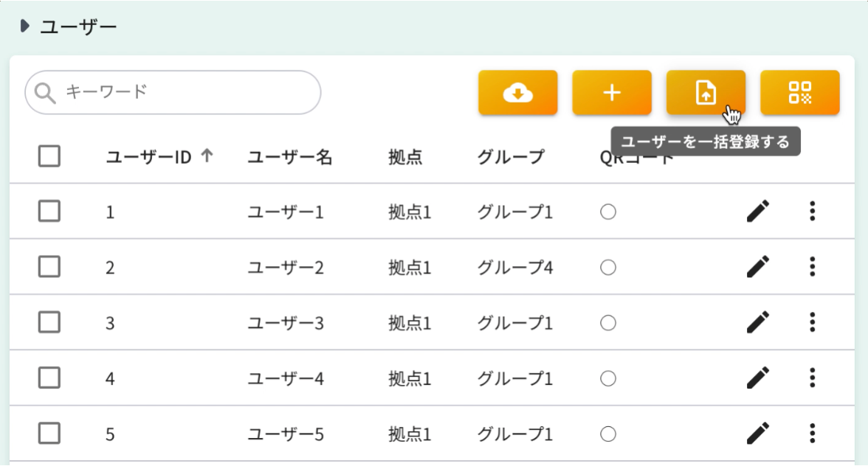
Task: Open the QR code button
Action: (800, 93)
